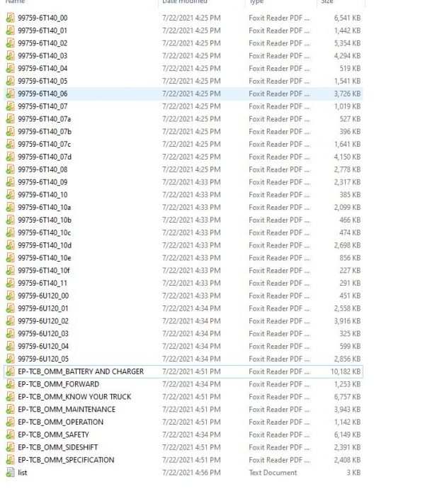Click the PDF icon of 99759-6T140_11

click(x=11, y=283)
